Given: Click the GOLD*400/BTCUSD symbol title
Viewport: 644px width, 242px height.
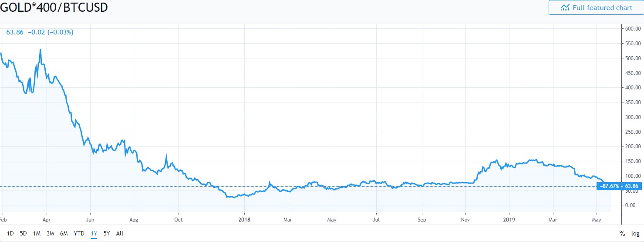Looking at the screenshot, I should (54, 7).
